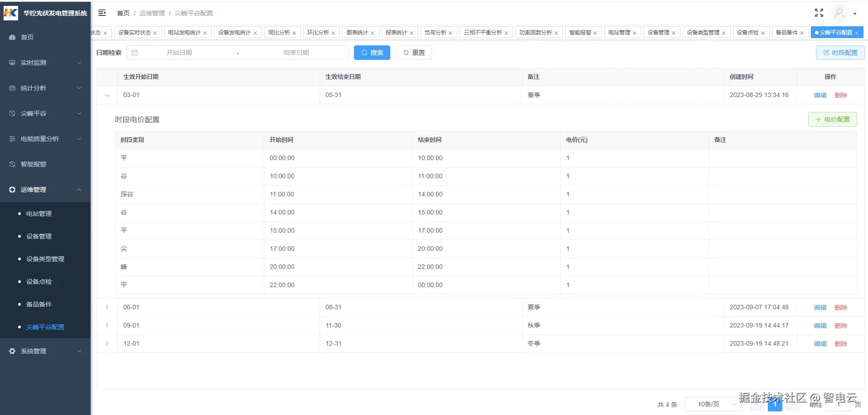This screenshot has height=415, width=868.
Task: Edit the 冬季 row via 编辑
Action: click(x=820, y=344)
